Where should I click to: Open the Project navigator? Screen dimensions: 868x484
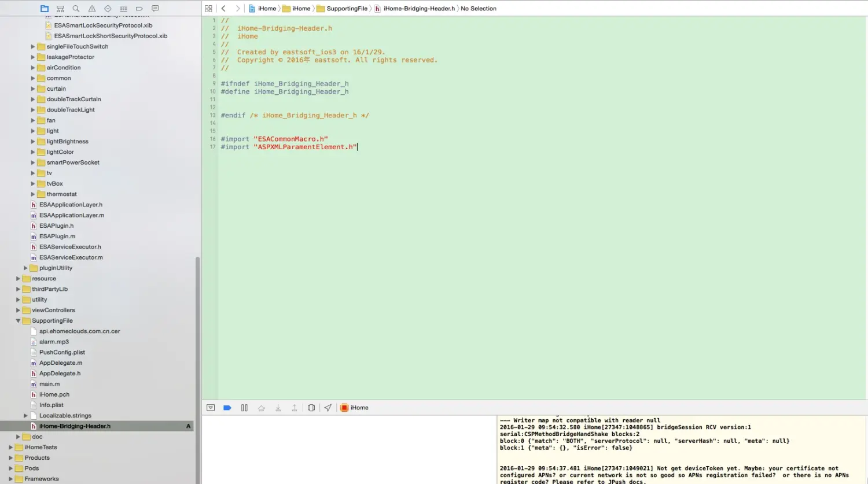[x=45, y=9]
